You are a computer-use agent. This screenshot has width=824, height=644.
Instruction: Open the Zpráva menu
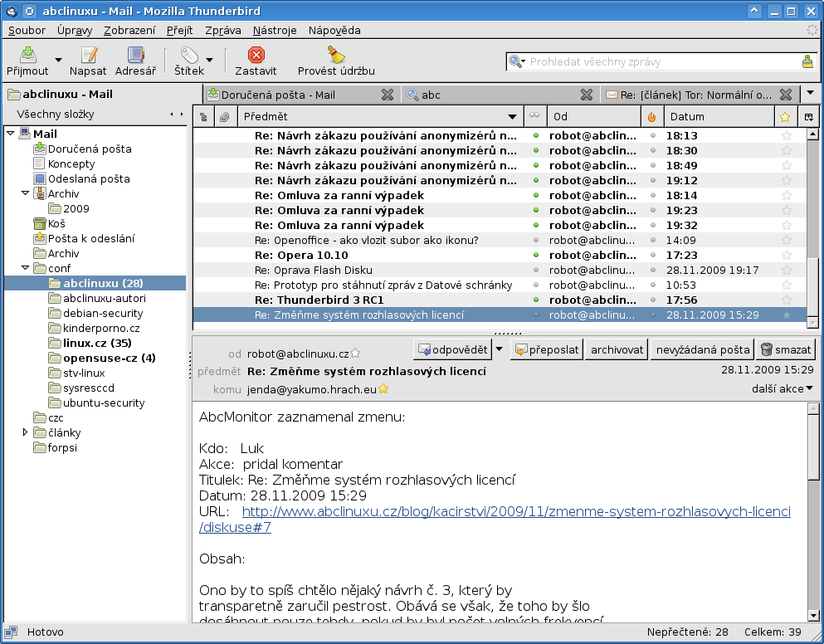[223, 31]
